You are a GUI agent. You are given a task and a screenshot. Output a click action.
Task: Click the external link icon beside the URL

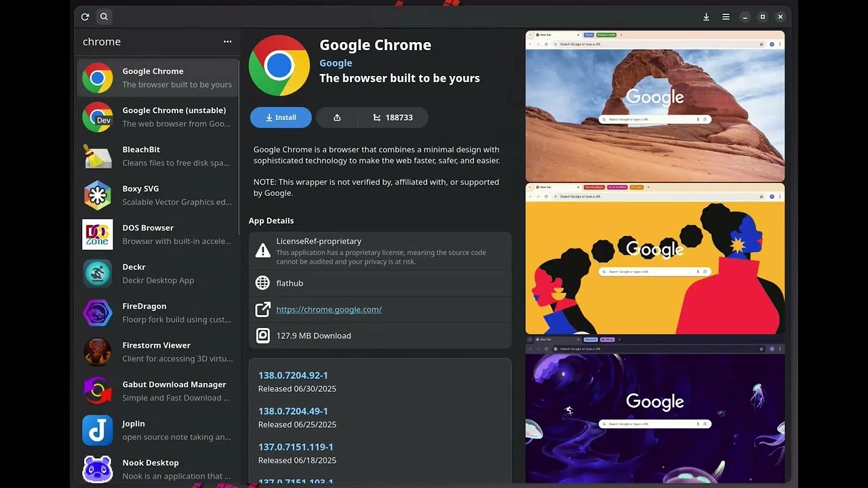(262, 310)
